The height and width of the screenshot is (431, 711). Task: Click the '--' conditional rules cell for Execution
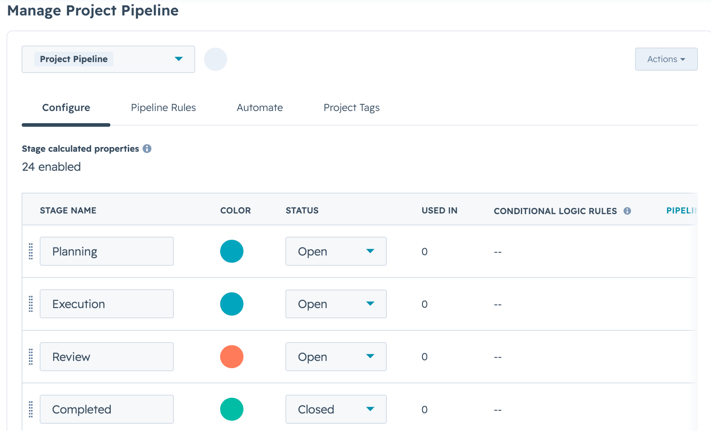(x=498, y=305)
